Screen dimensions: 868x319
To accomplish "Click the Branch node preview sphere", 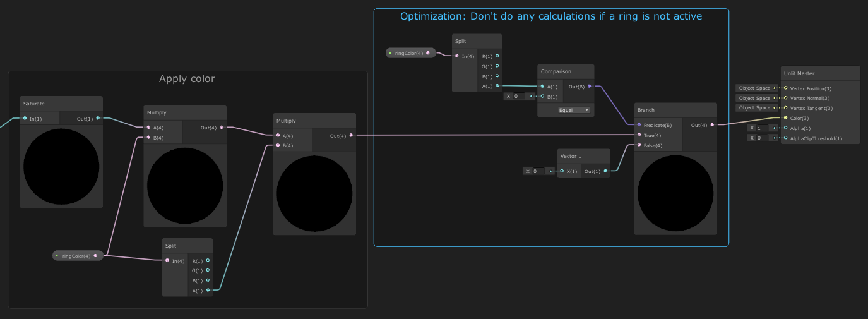I will 675,193.
